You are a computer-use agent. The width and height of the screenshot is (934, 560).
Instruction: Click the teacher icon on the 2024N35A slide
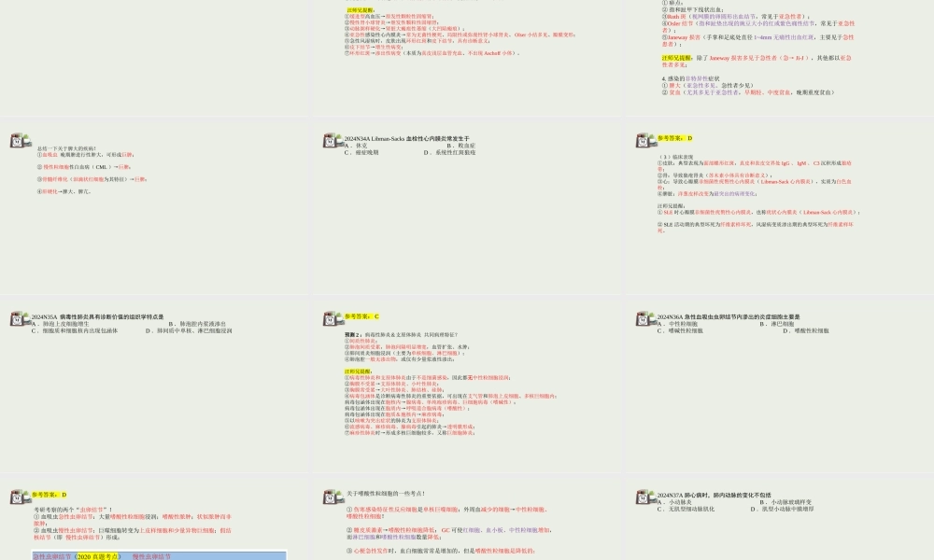coord(18,319)
